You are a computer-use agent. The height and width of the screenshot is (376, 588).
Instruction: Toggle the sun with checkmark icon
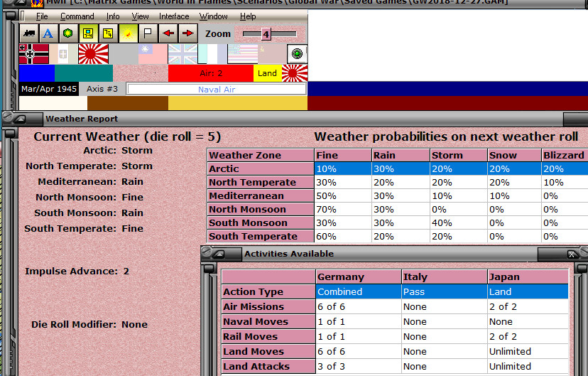[x=128, y=34]
